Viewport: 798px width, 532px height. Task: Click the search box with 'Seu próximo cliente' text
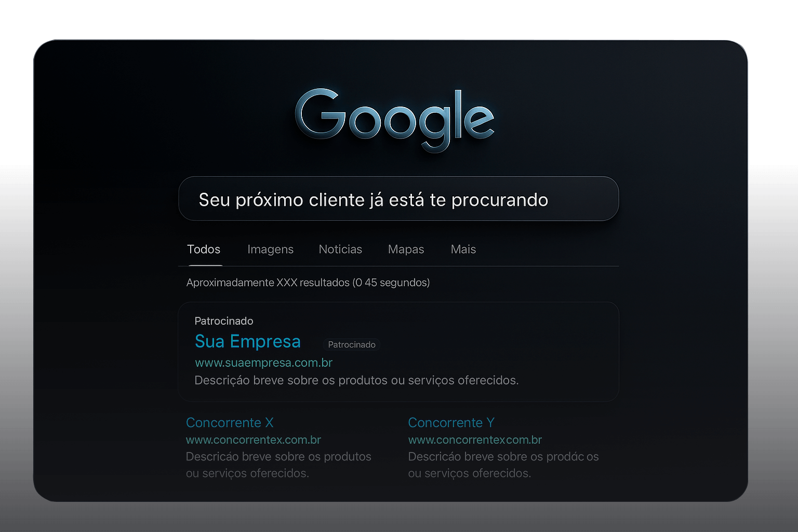(x=398, y=199)
